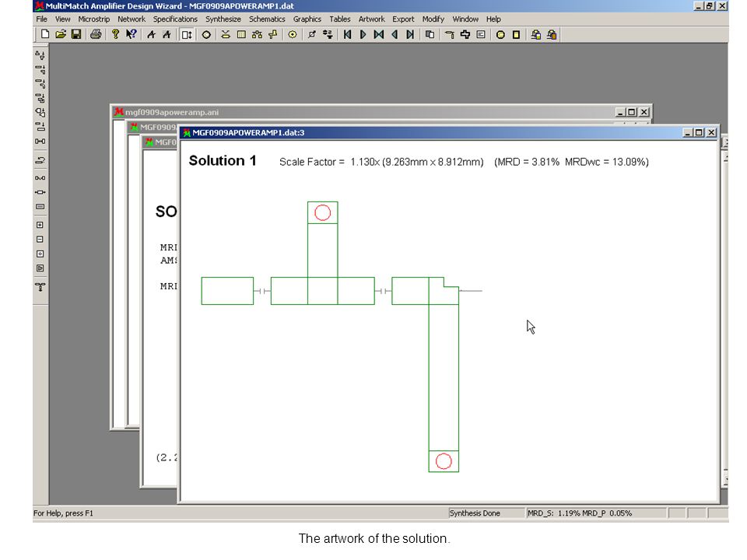Click the topmost left sidebar tool icon
This screenshot has height=560, width=747.
tap(40, 55)
